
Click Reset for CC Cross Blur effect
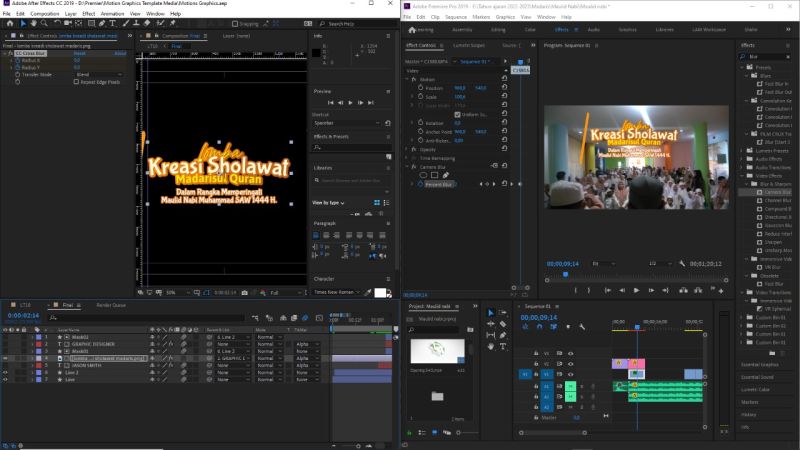pos(79,53)
